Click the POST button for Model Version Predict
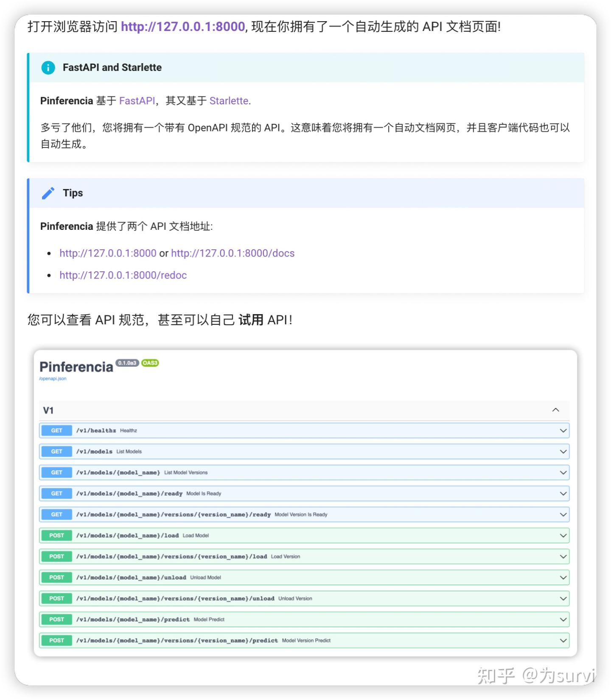The width and height of the screenshot is (611, 700). click(56, 641)
